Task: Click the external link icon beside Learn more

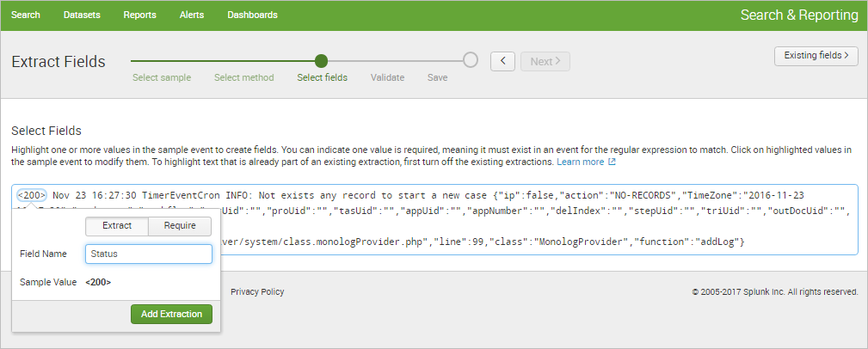Action: pyautogui.click(x=612, y=162)
